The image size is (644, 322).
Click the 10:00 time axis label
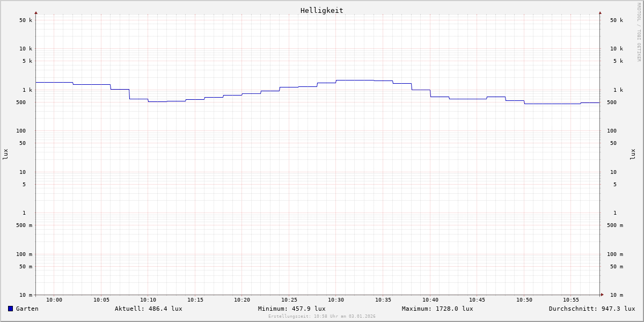54,300
